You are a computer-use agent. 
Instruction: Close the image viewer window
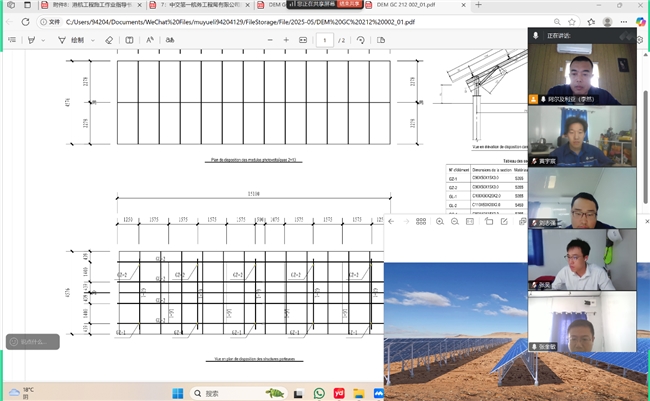tap(647, 221)
